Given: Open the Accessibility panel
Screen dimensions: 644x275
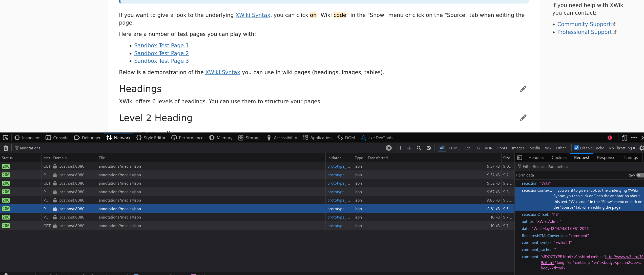Looking at the screenshot, I should pyautogui.click(x=282, y=138).
